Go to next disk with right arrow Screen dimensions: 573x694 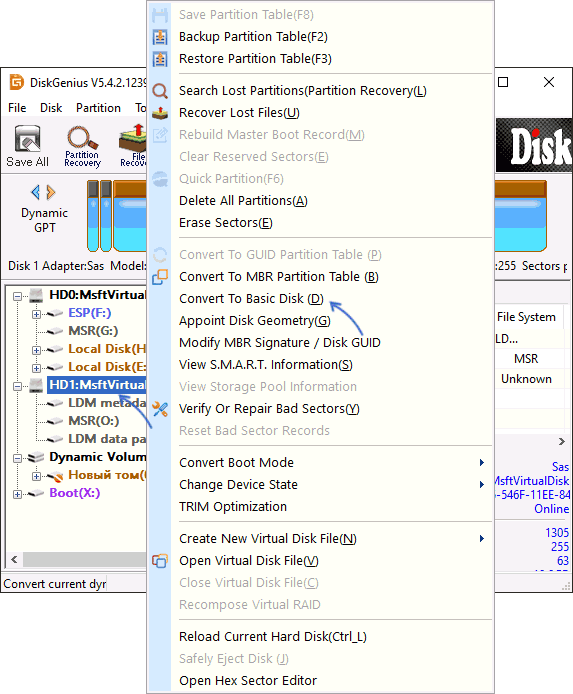click(x=51, y=192)
